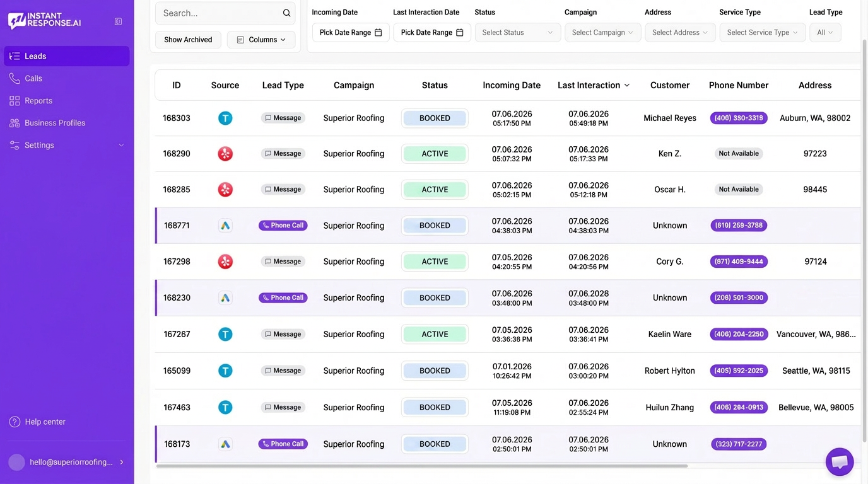Click the ID column header
This screenshot has width=868, height=484.
[177, 85]
